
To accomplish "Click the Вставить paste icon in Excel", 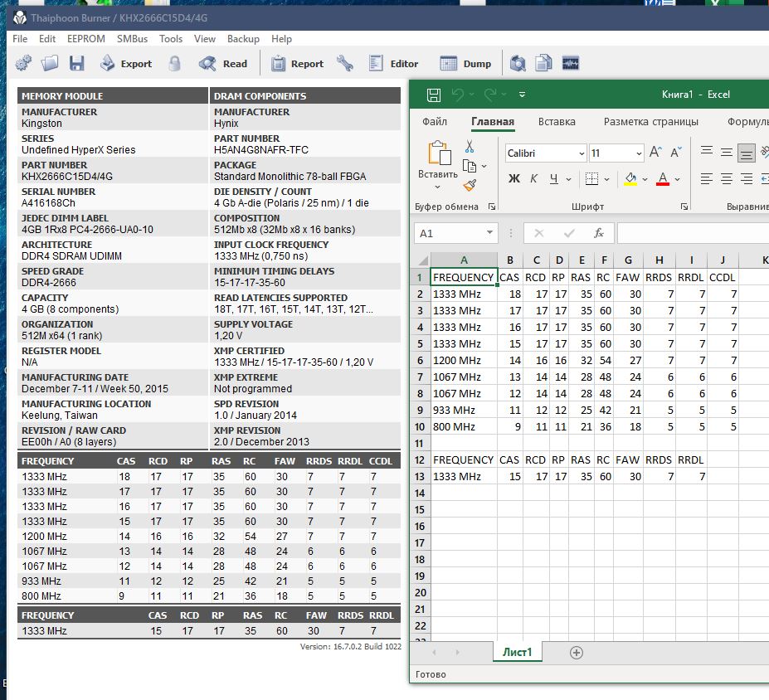I will [440, 153].
